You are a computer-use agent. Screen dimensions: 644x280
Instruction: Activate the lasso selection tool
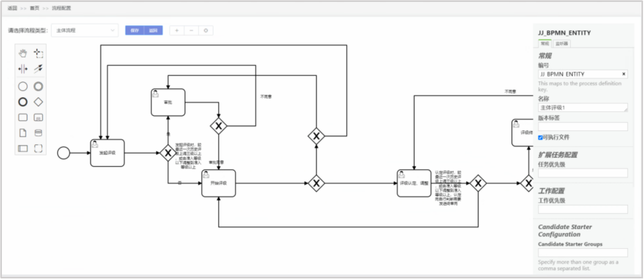point(39,53)
